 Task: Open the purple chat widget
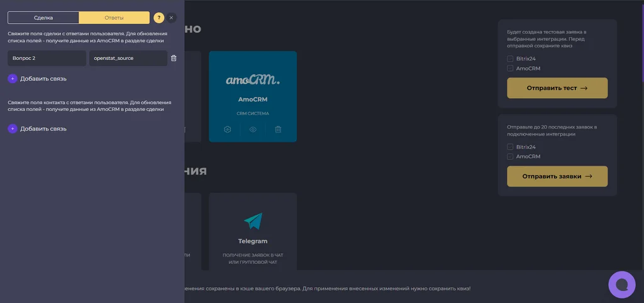pyautogui.click(x=622, y=285)
